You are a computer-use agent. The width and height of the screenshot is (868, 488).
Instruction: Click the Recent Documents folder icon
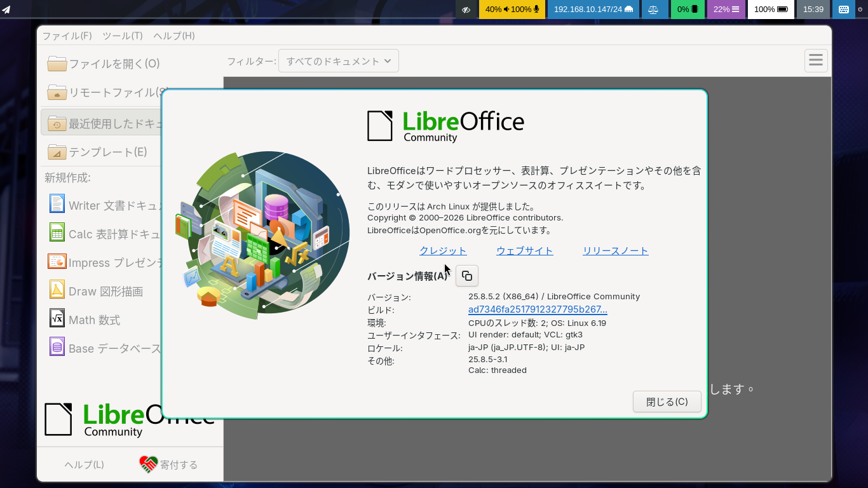pyautogui.click(x=57, y=123)
